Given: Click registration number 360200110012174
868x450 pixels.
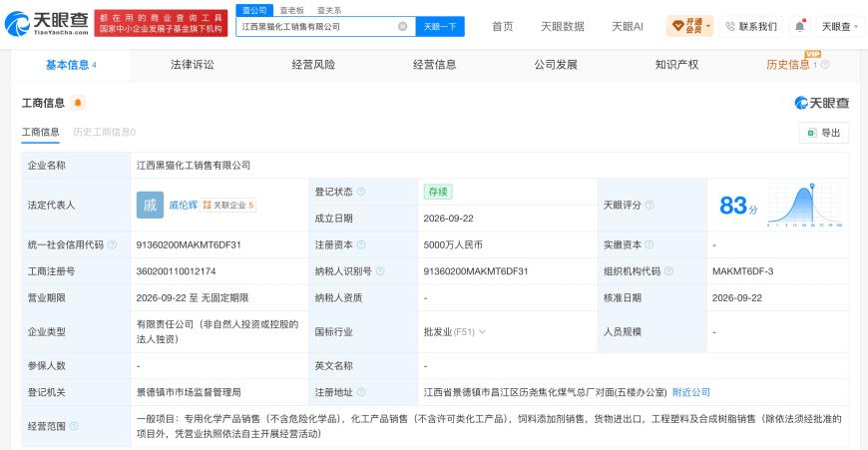Looking at the screenshot, I should pos(176,271).
